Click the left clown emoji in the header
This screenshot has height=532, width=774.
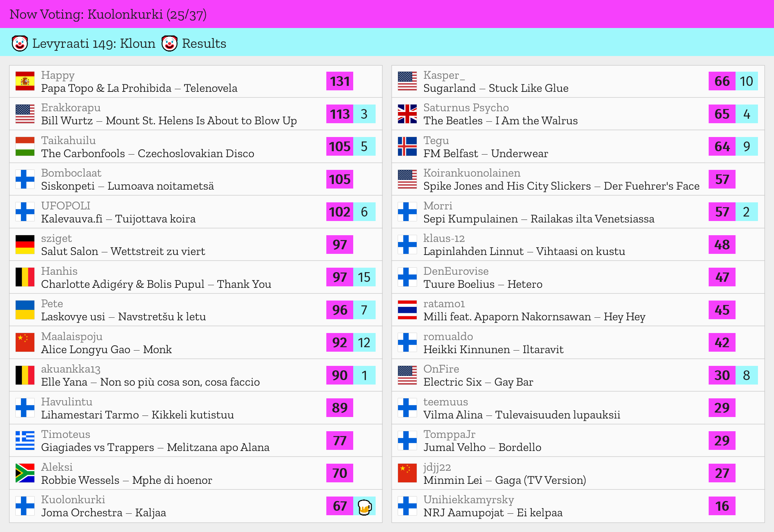[20, 43]
